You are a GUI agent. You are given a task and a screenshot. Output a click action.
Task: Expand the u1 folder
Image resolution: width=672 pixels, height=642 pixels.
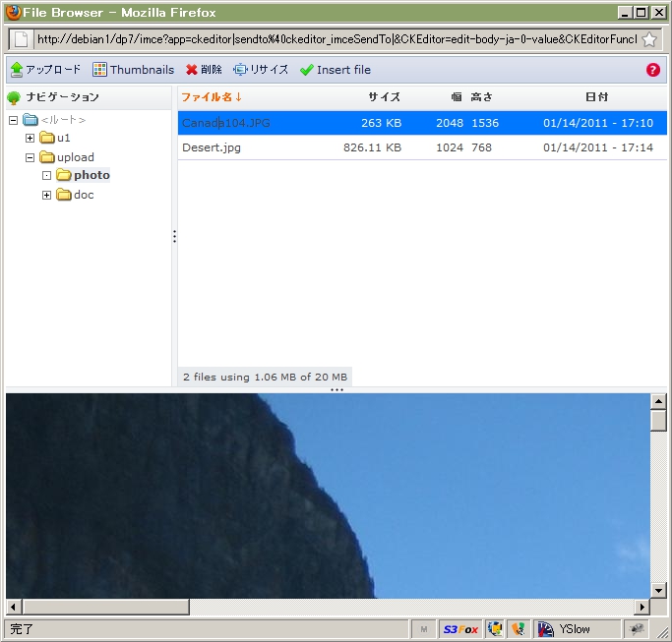(30, 139)
